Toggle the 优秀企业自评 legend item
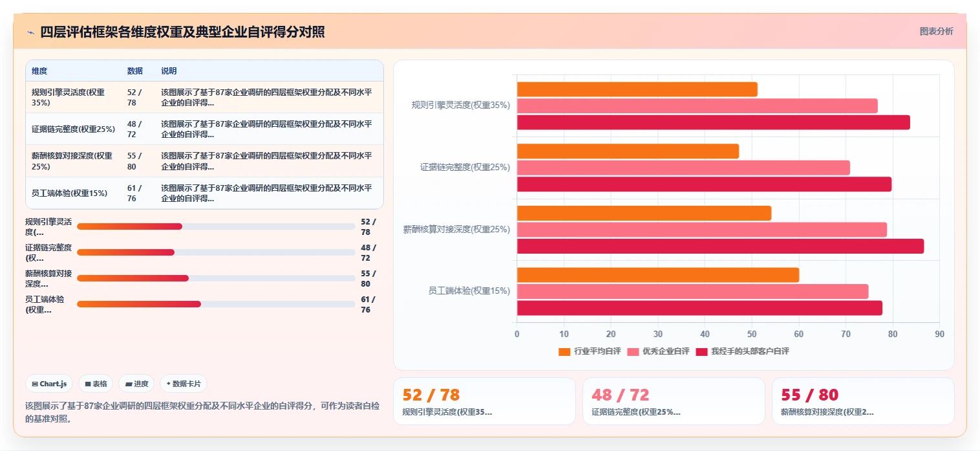Image resolution: width=980 pixels, height=451 pixels. coord(658,351)
